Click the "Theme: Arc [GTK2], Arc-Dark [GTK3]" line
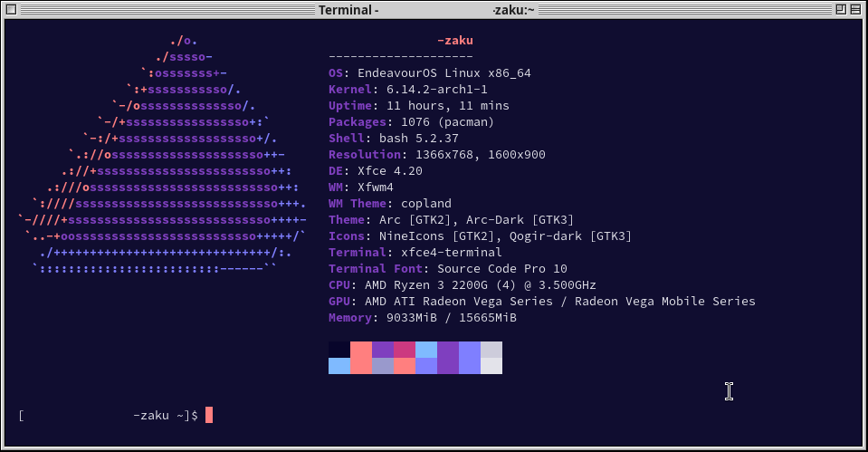 click(x=451, y=220)
